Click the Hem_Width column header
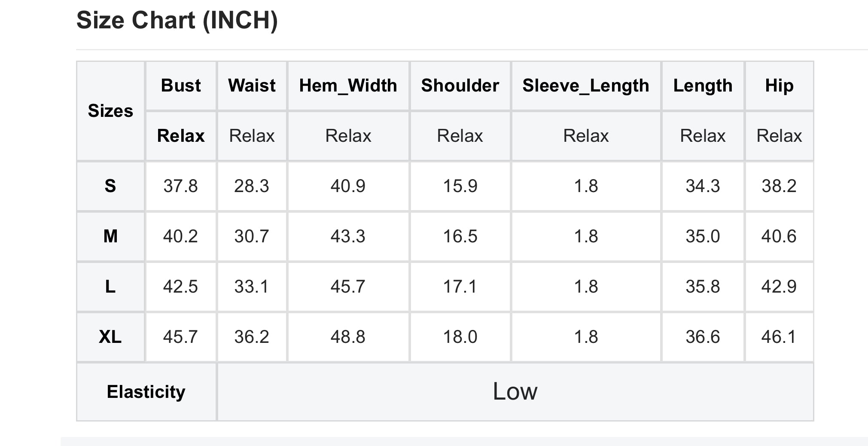Viewport: 868px width, 446px height. click(348, 86)
